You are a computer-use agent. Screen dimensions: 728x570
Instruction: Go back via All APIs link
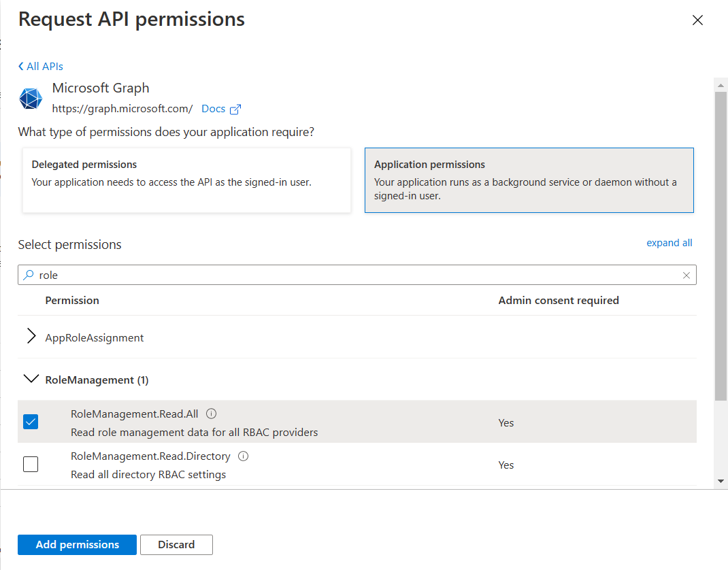(x=41, y=66)
